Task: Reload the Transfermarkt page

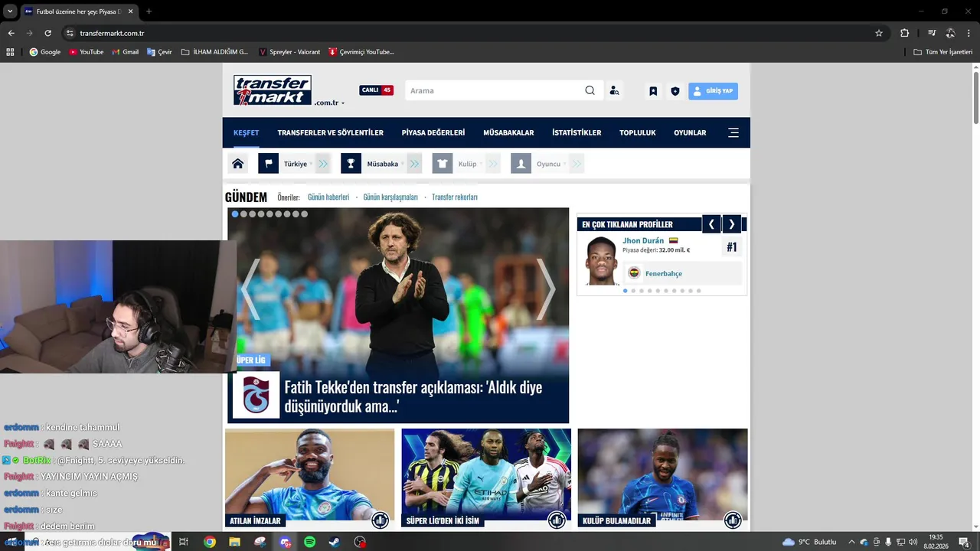Action: click(47, 33)
